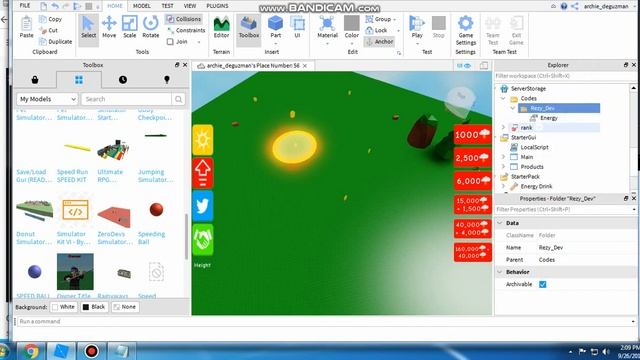Switch to the TEST ribbon tab
Image resolution: width=640 pixels, height=360 pixels.
[x=167, y=6]
